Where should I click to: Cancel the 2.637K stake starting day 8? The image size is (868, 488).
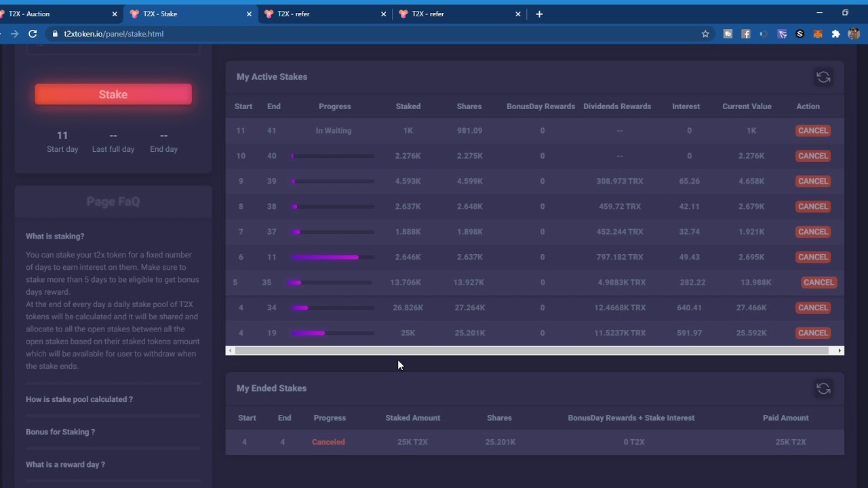812,207
